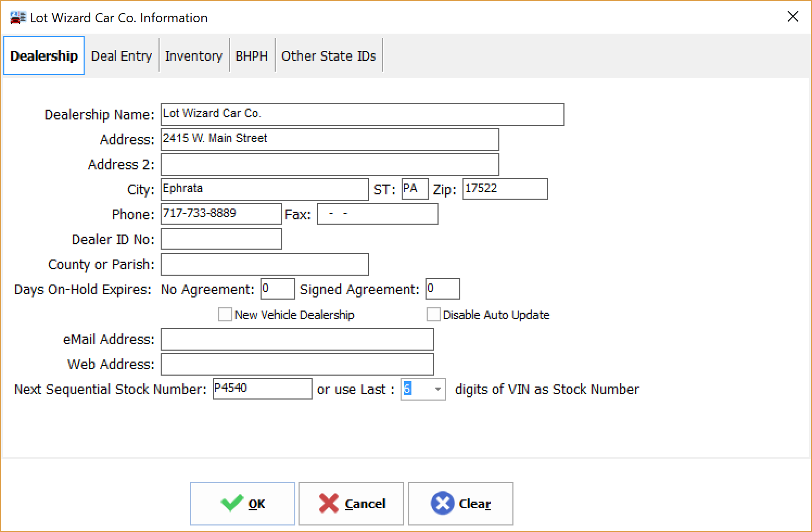
Task: Expand the VIN digits dropdown
Action: click(x=437, y=389)
